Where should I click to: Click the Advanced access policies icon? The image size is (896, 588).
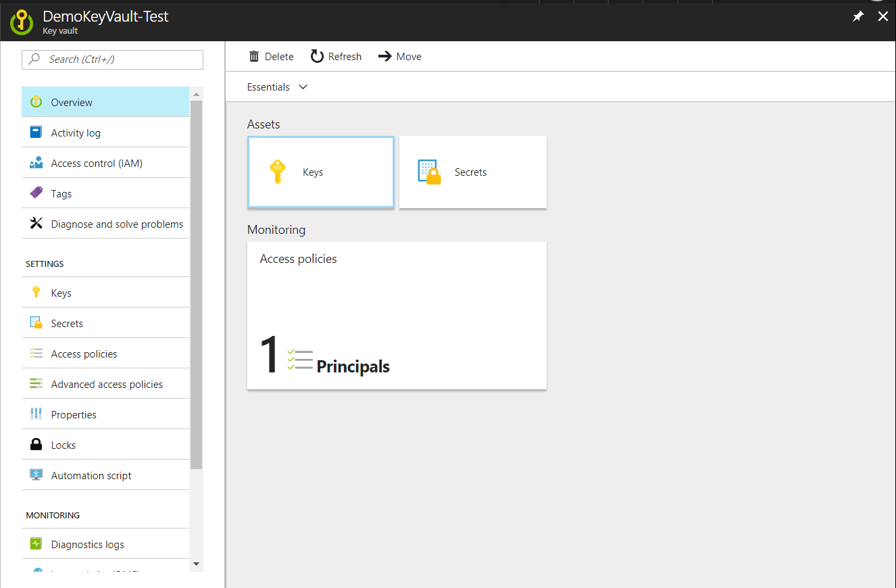(x=36, y=384)
